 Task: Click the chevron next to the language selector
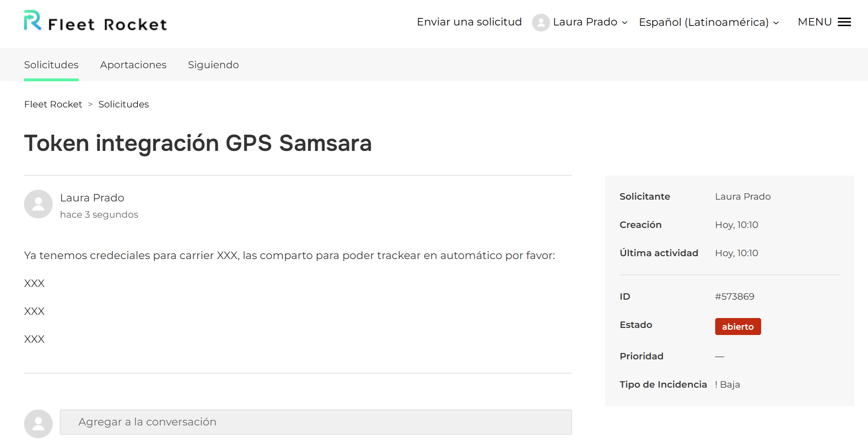[x=776, y=23]
